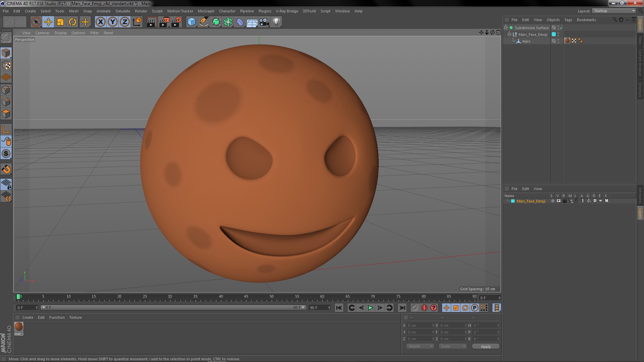This screenshot has height=362, width=644.
Task: Play animation forward
Action: (x=370, y=308)
